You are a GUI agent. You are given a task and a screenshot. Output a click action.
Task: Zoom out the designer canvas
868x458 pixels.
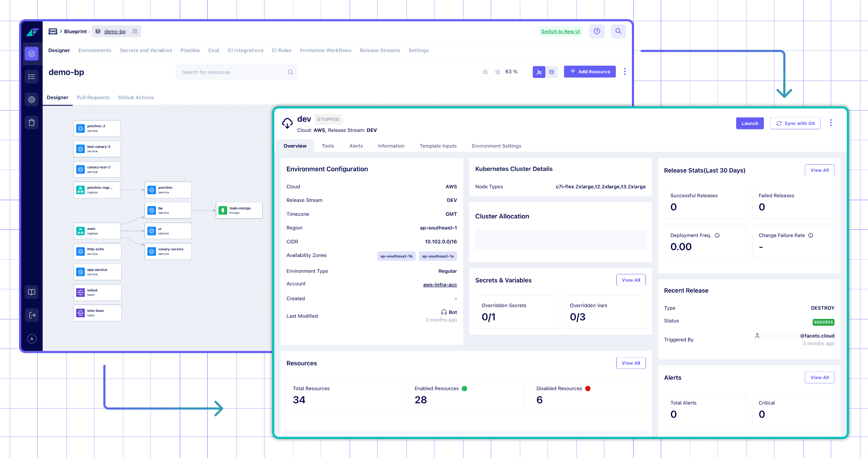click(x=485, y=72)
